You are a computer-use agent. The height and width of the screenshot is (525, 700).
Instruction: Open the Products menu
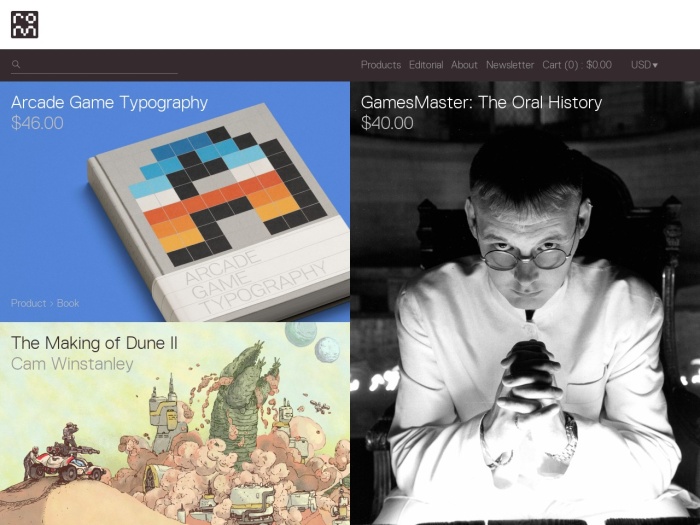pyautogui.click(x=381, y=65)
